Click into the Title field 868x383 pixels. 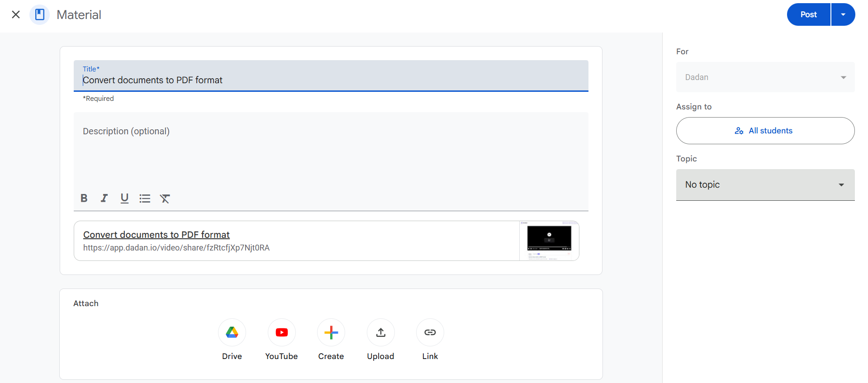point(330,80)
